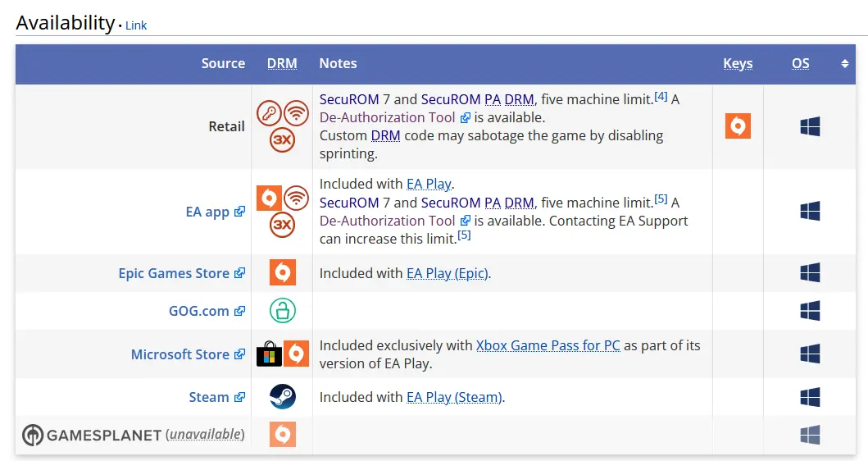Click the external link icon after first De-Authorization Tool
Screen dimensions: 868x461
466,117
